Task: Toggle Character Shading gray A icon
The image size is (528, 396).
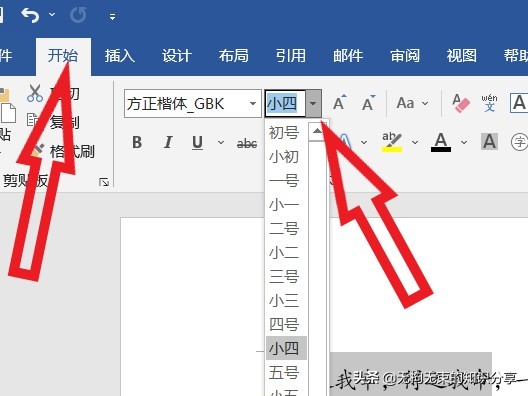Action: coord(489,142)
